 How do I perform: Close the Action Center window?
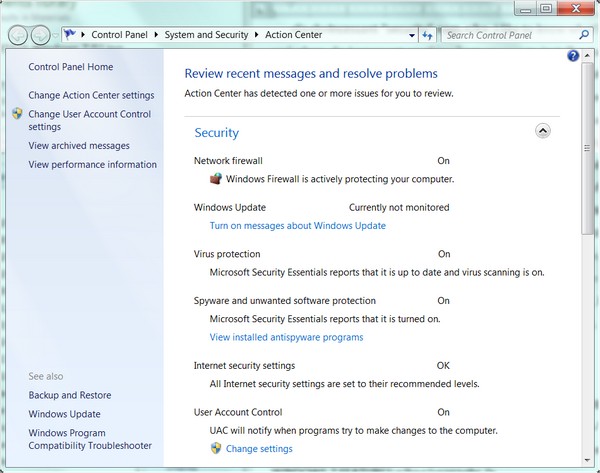tap(576, 8)
